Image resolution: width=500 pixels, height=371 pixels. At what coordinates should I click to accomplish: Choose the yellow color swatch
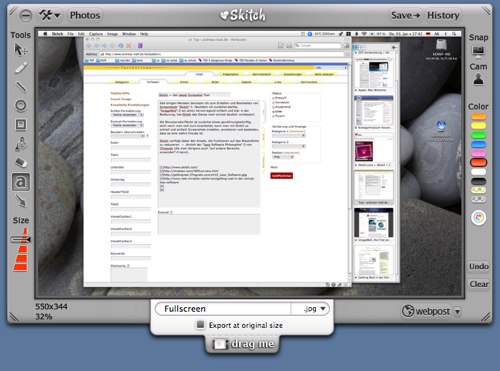click(478, 126)
